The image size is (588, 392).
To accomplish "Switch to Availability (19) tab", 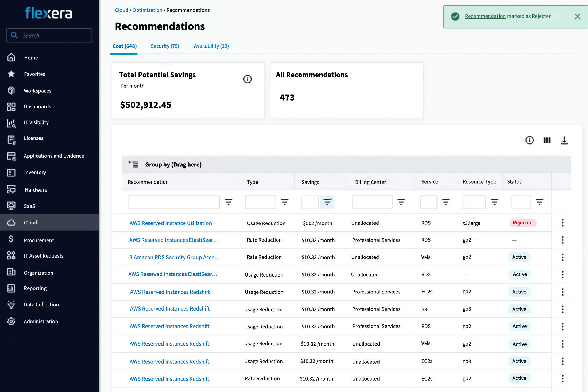I will (211, 46).
